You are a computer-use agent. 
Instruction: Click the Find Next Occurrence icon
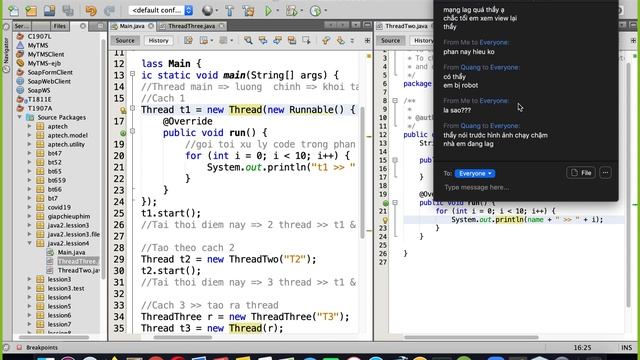click(x=277, y=40)
